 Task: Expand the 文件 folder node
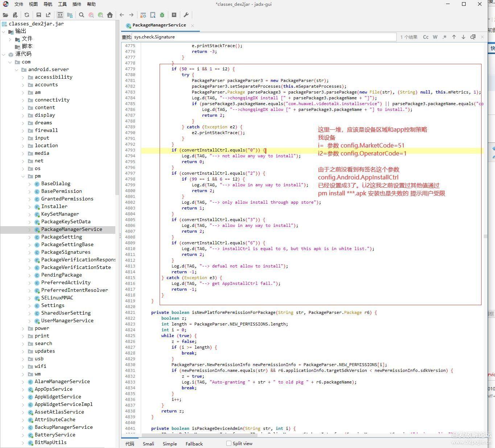point(10,39)
